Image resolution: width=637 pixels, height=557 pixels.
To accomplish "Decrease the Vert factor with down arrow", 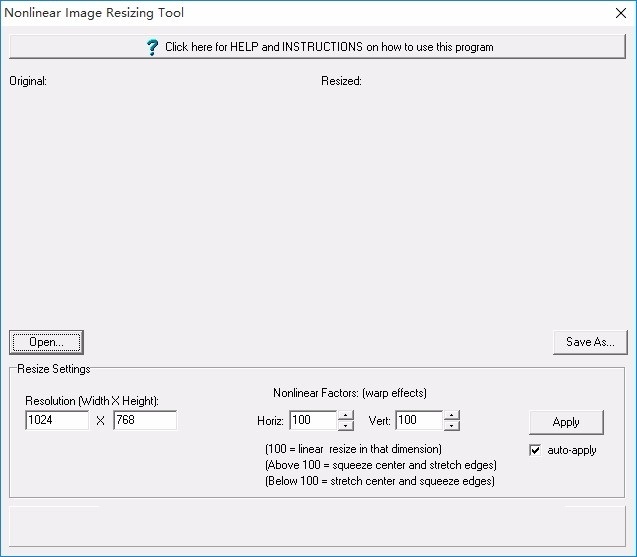I will tap(451, 426).
